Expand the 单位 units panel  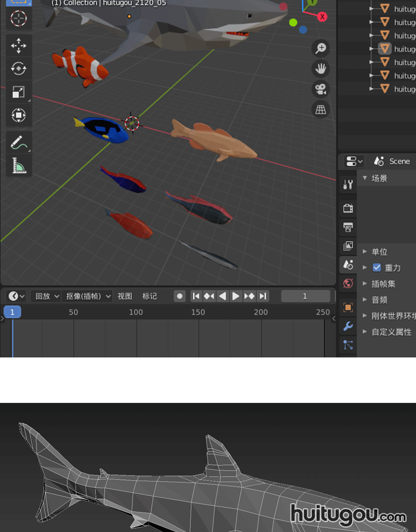[x=379, y=252]
